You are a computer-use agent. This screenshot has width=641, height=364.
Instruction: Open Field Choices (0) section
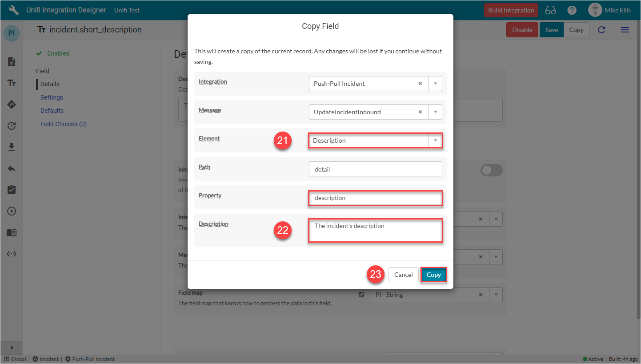point(64,124)
